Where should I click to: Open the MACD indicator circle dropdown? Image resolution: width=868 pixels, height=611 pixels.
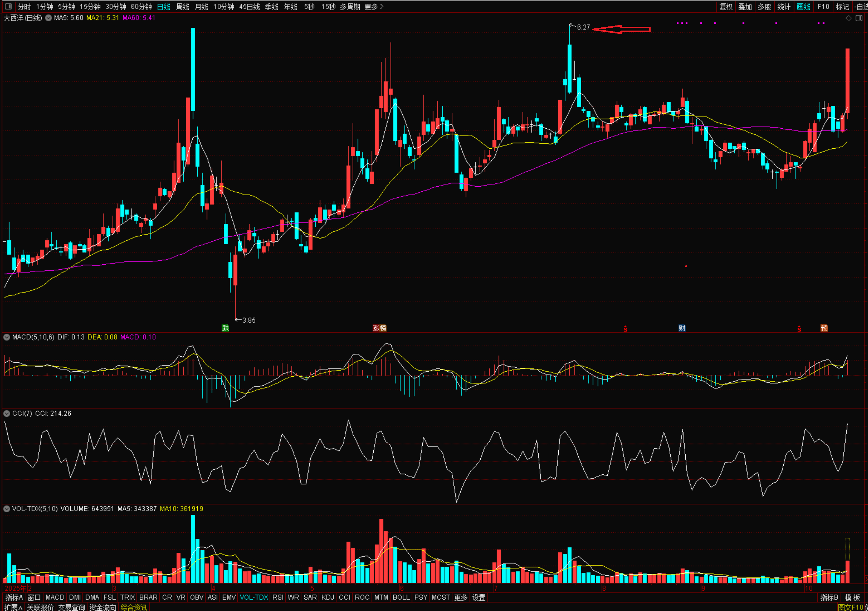(7, 337)
